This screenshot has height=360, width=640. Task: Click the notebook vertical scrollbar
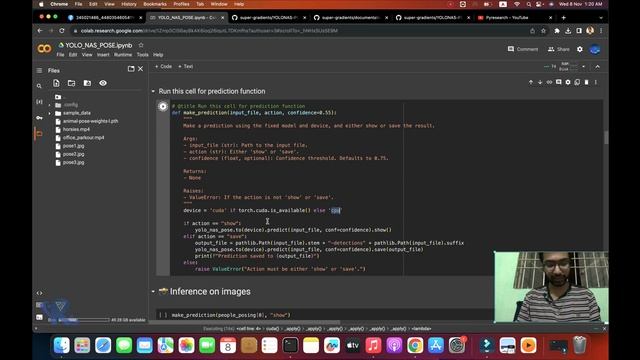click(x=606, y=137)
